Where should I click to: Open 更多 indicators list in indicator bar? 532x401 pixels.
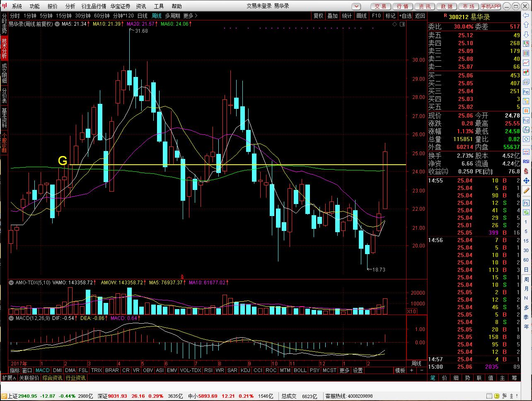344,370
